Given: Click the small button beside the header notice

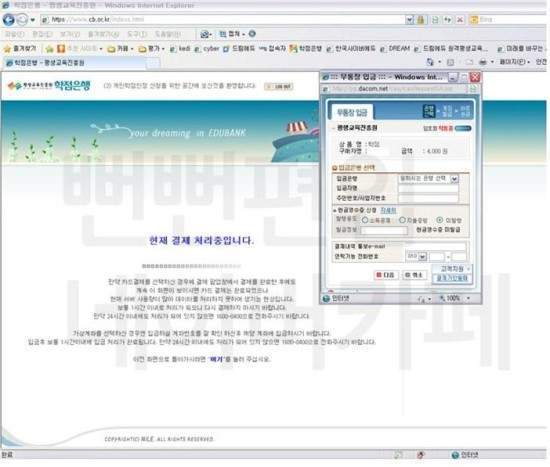Looking at the screenshot, I should coord(279,87).
